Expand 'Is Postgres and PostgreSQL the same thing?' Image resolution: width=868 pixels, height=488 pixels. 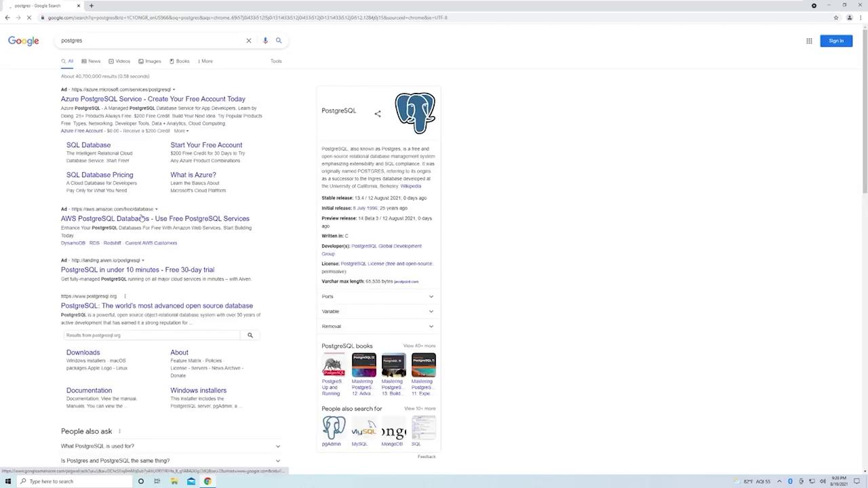[x=171, y=461]
